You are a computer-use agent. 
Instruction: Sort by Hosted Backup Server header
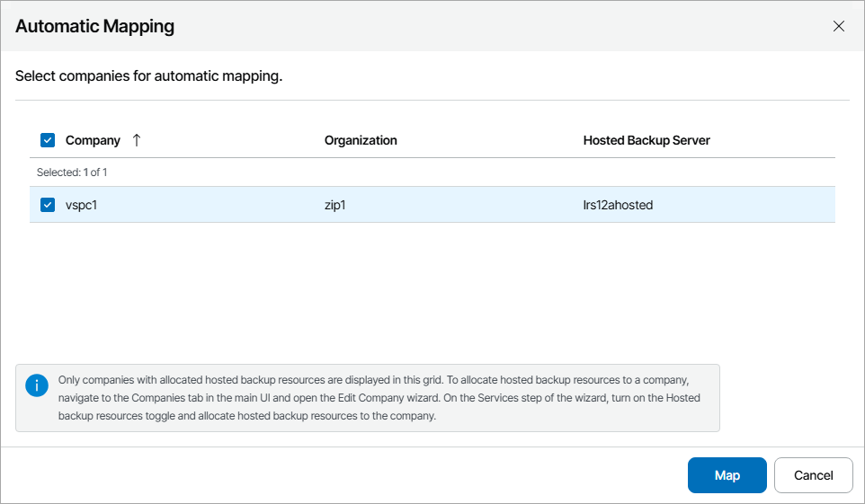click(x=647, y=140)
